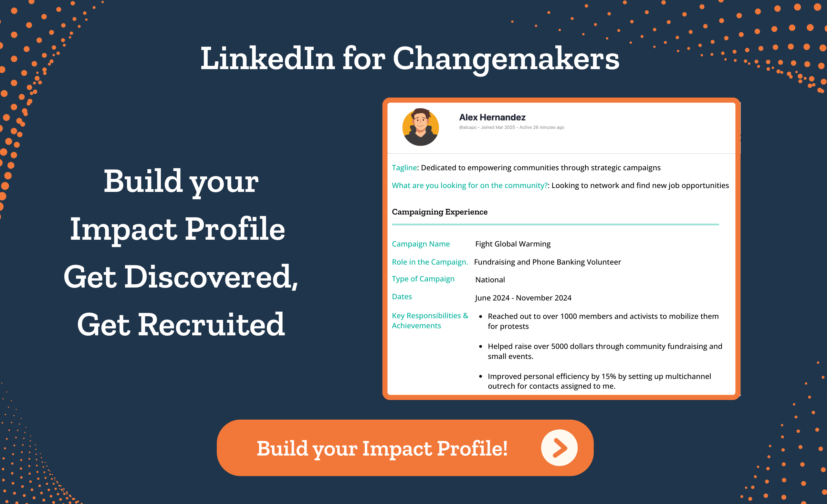Open Alex Hernandez's avatar picture

420,127
